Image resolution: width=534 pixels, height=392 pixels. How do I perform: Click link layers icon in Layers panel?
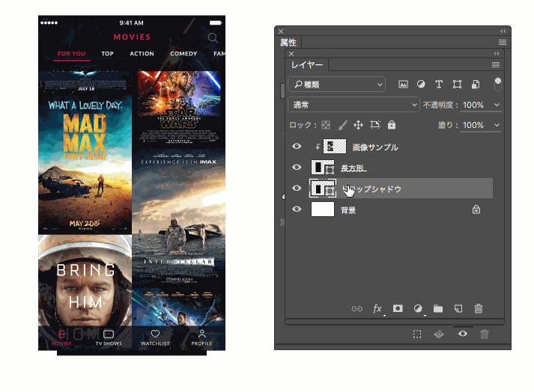click(x=357, y=309)
